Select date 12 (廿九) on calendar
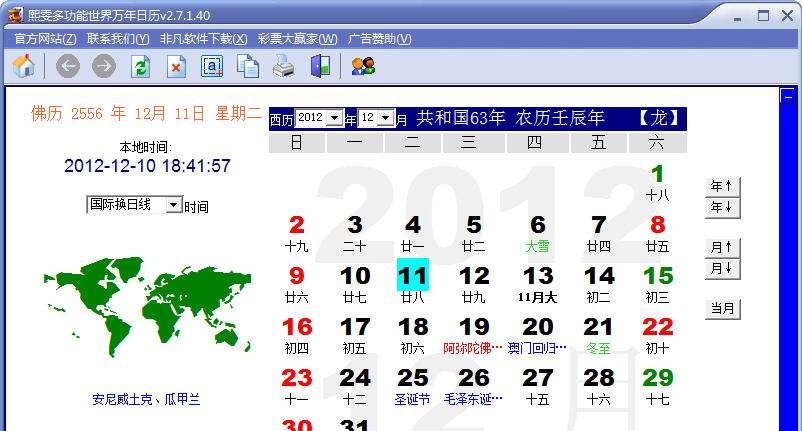The image size is (802, 431). coord(474,276)
